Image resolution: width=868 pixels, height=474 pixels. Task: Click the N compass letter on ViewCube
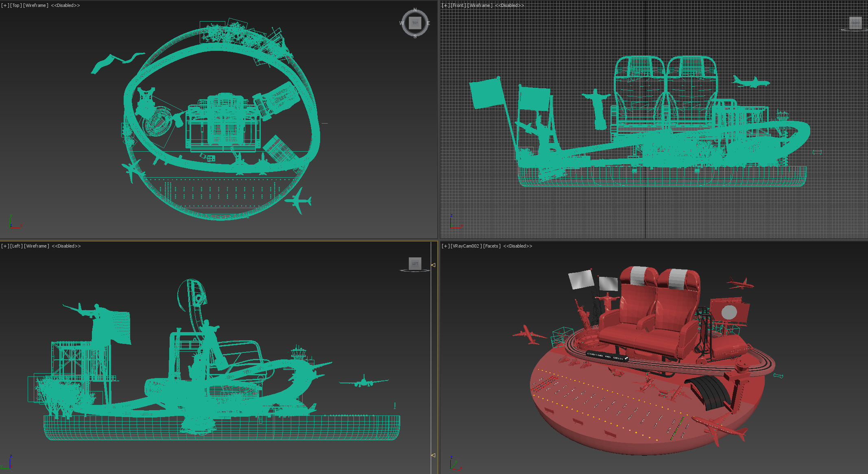(x=415, y=10)
